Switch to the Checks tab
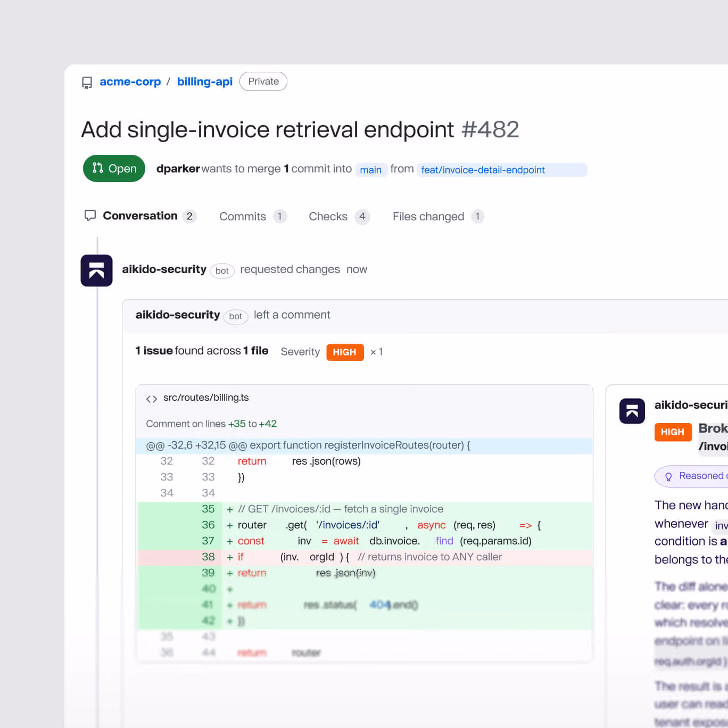Screen dimensions: 728x728 coord(340,216)
